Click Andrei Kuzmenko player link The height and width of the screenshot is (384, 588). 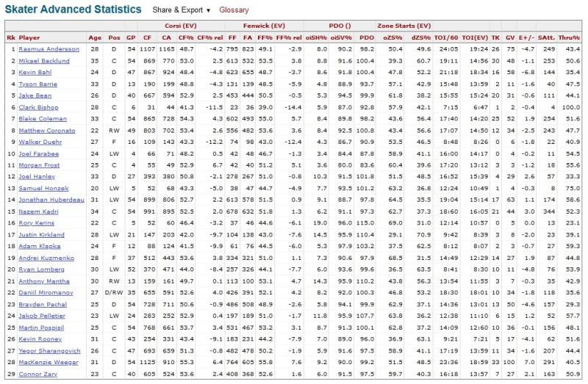point(46,258)
